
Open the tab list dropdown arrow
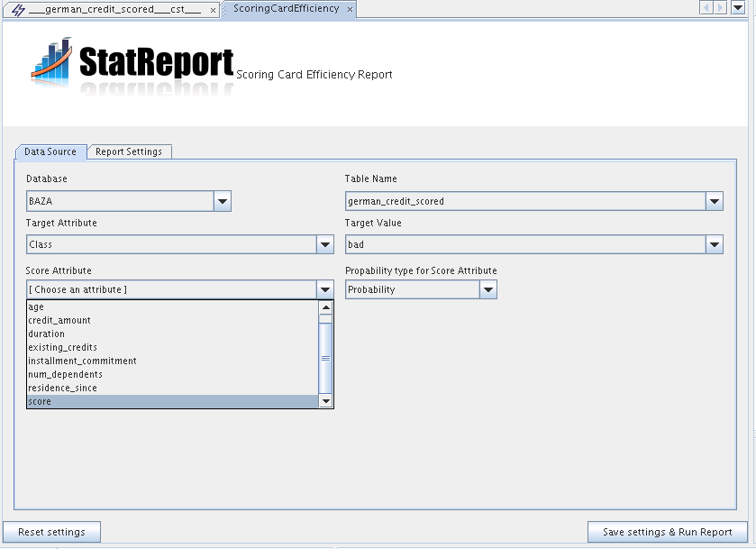(738, 8)
